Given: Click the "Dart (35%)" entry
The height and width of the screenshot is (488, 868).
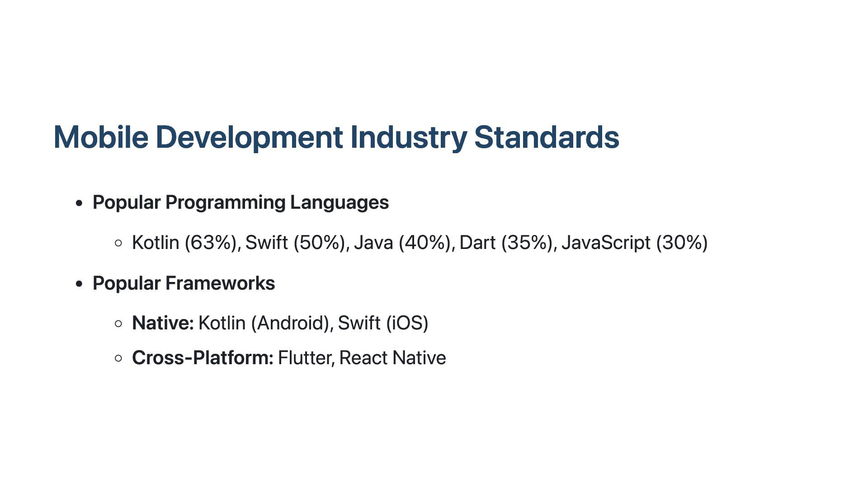Looking at the screenshot, I should pyautogui.click(x=507, y=243).
